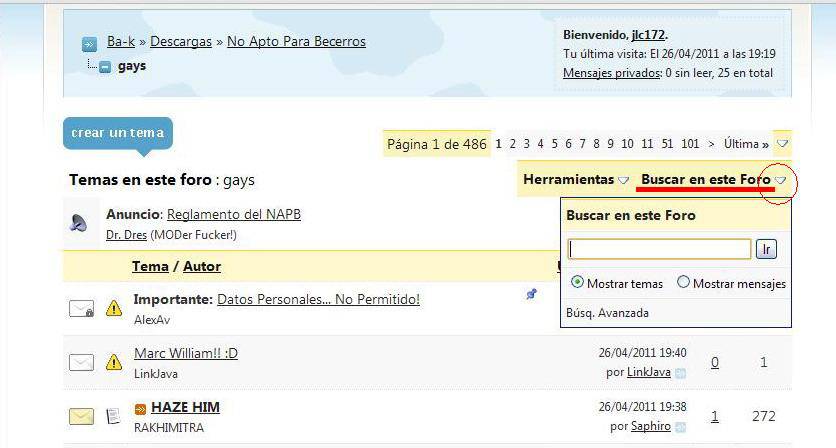Go to page 7 of the forum
Screen dimensions: 836x448
582,144
